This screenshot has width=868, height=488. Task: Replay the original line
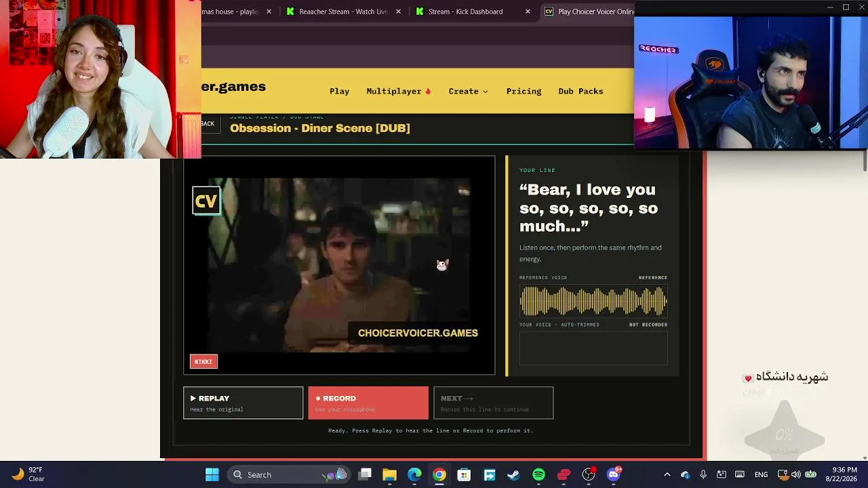[243, 403]
